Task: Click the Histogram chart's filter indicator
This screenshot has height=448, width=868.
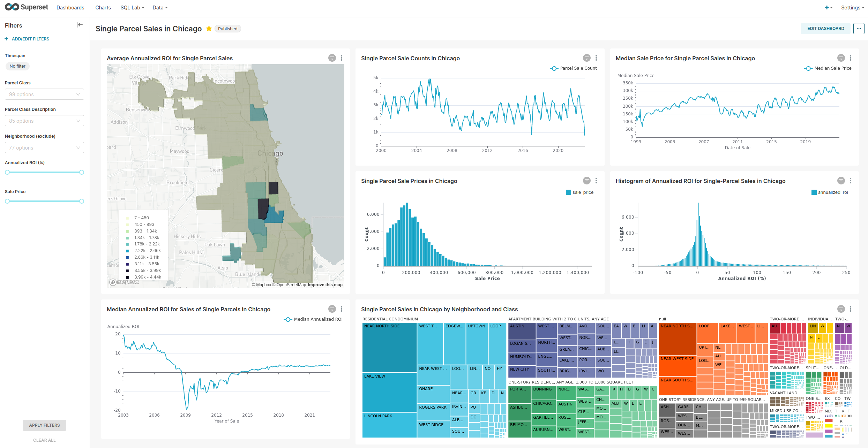Action: click(841, 181)
